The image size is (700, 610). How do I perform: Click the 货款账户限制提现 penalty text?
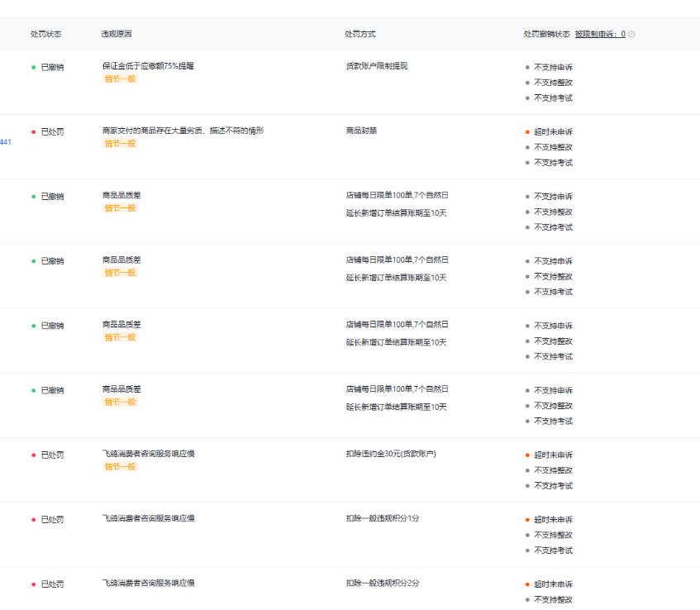coord(376,66)
